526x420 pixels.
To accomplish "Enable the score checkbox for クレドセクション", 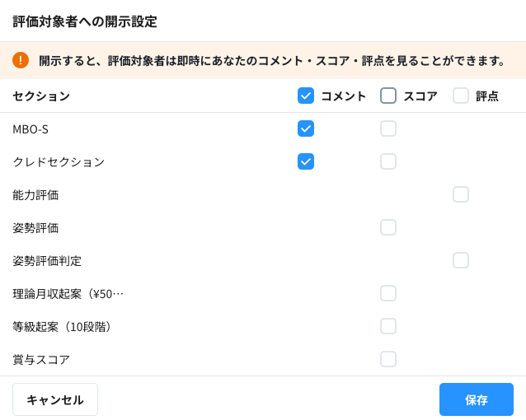I will click(x=388, y=161).
